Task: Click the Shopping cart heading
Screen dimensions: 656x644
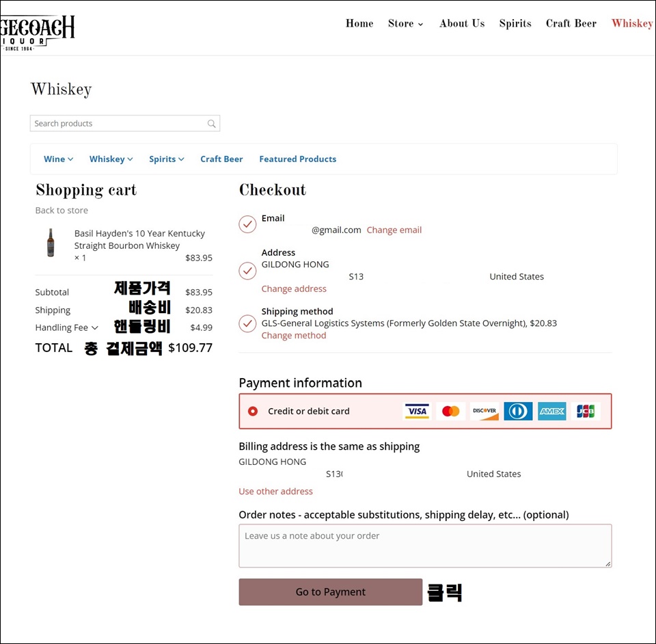Action: [x=86, y=190]
